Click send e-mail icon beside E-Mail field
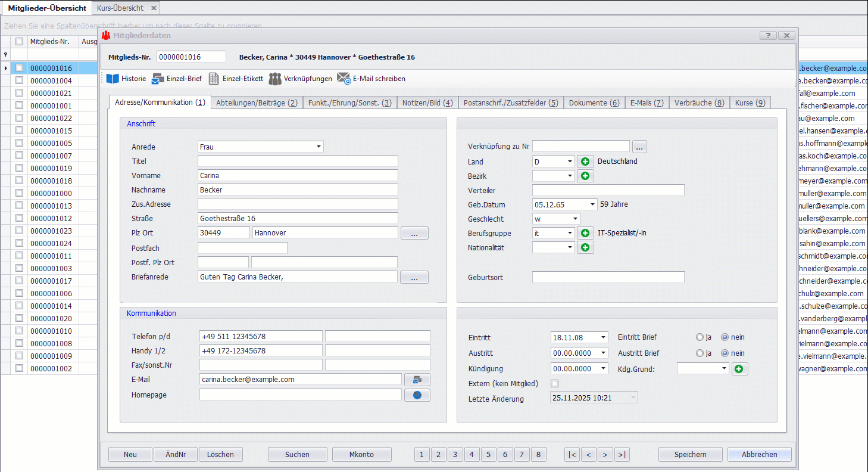The height and width of the screenshot is (472, 868). [x=417, y=380]
